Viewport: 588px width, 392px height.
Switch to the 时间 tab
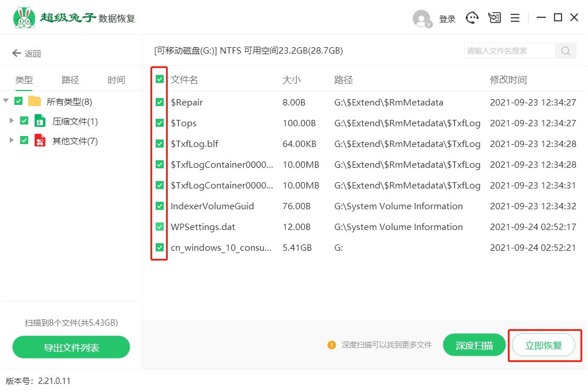coord(115,80)
